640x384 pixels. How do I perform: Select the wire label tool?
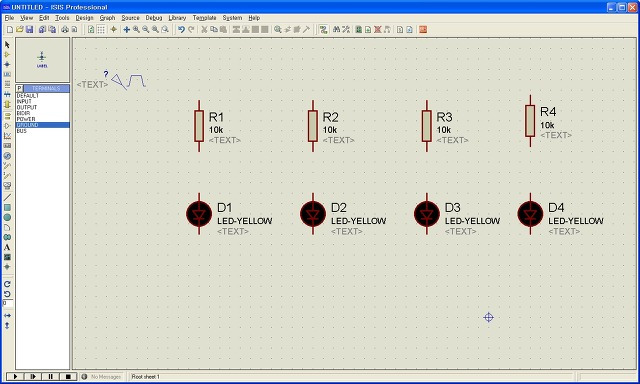pyautogui.click(x=7, y=74)
